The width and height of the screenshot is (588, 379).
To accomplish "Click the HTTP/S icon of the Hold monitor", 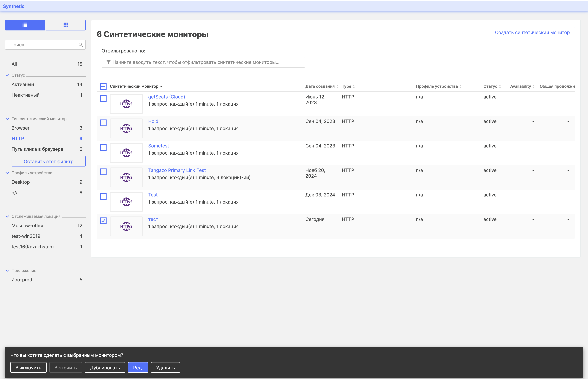I will 126,128.
